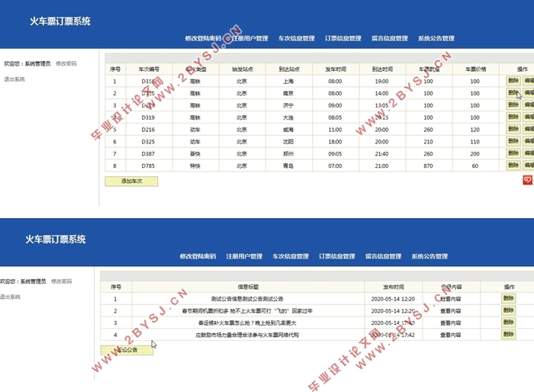Open 查看内容 for announcement row 4

pos(451,335)
